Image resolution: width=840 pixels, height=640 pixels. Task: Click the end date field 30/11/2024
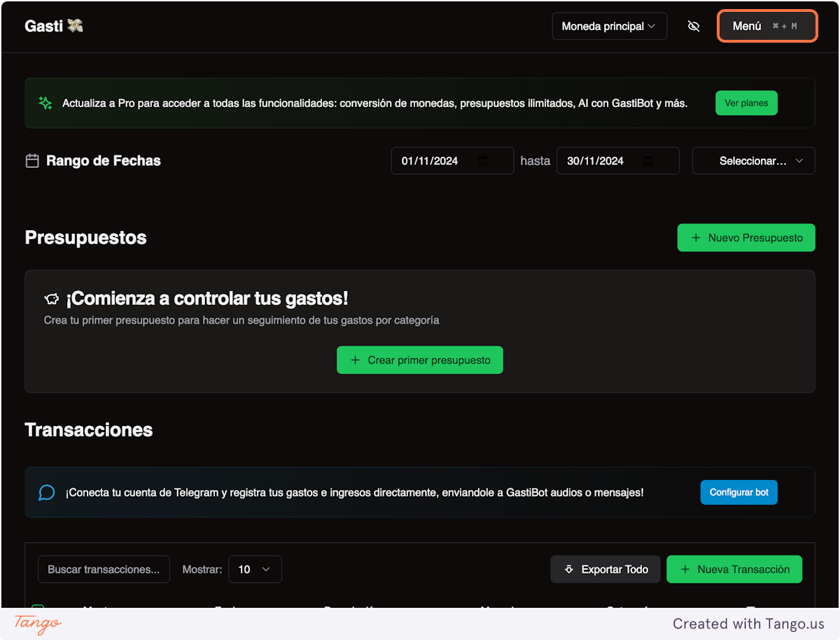pyautogui.click(x=595, y=161)
